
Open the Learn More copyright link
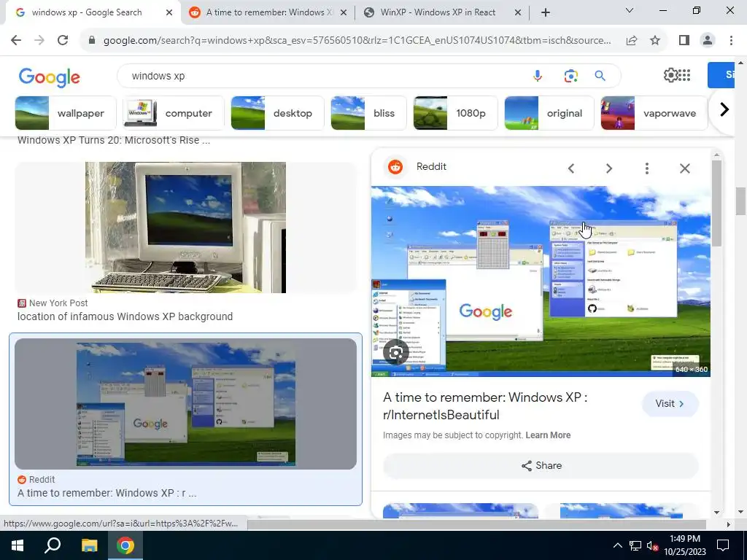tap(548, 435)
